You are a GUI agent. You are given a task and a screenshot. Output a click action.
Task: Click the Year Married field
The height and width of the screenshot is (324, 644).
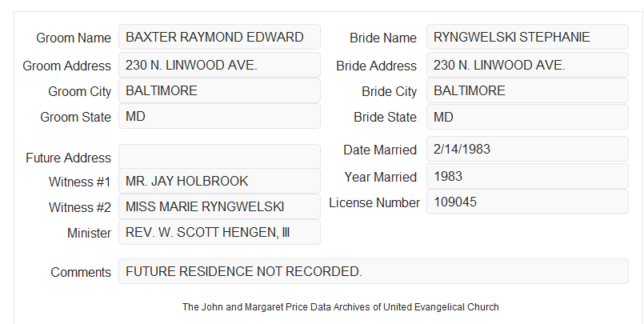pyautogui.click(x=527, y=176)
